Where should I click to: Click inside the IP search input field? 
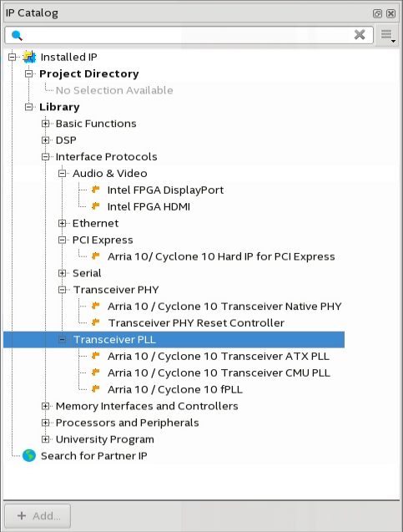[x=186, y=35]
